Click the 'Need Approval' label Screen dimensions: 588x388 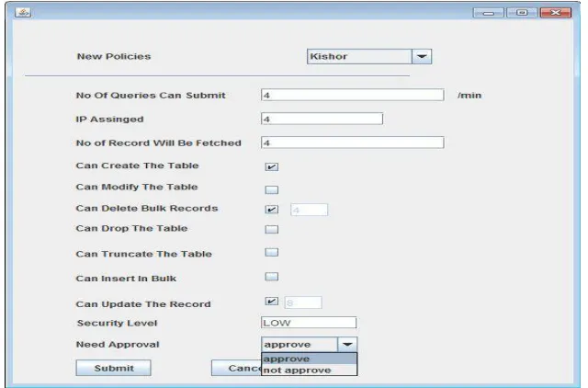(118, 345)
